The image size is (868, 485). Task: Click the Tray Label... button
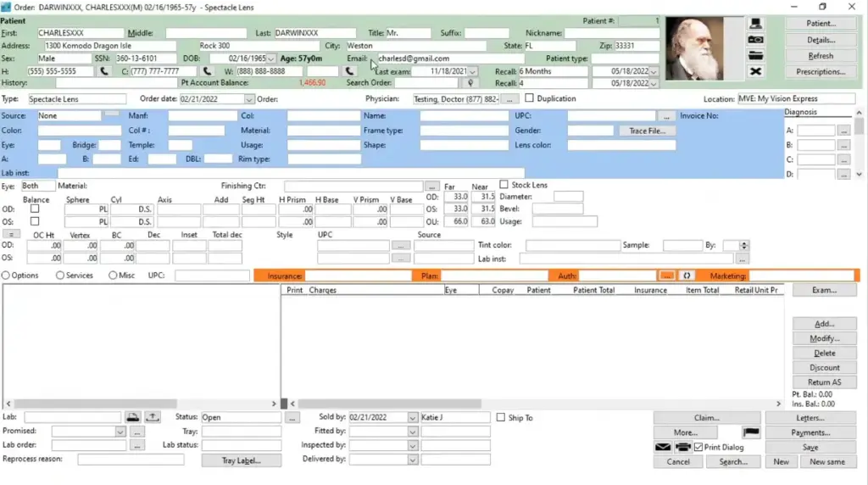(241, 460)
